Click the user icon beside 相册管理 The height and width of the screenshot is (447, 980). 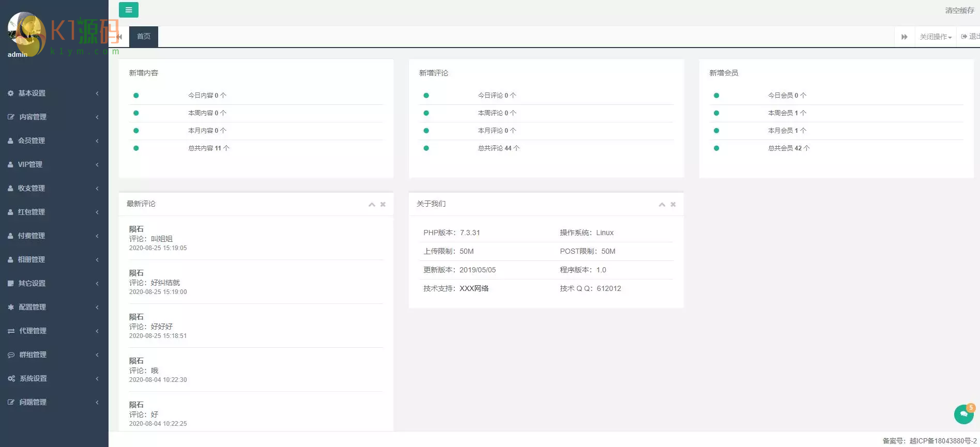[10, 259]
